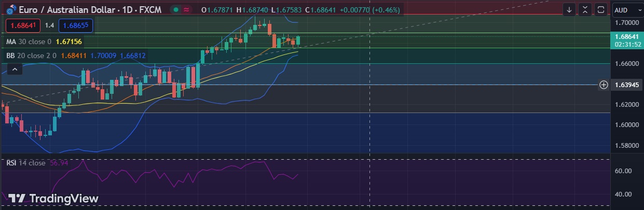Click the pink data-mode wave icon
The height and width of the screenshot is (210, 644).
pos(186,9)
